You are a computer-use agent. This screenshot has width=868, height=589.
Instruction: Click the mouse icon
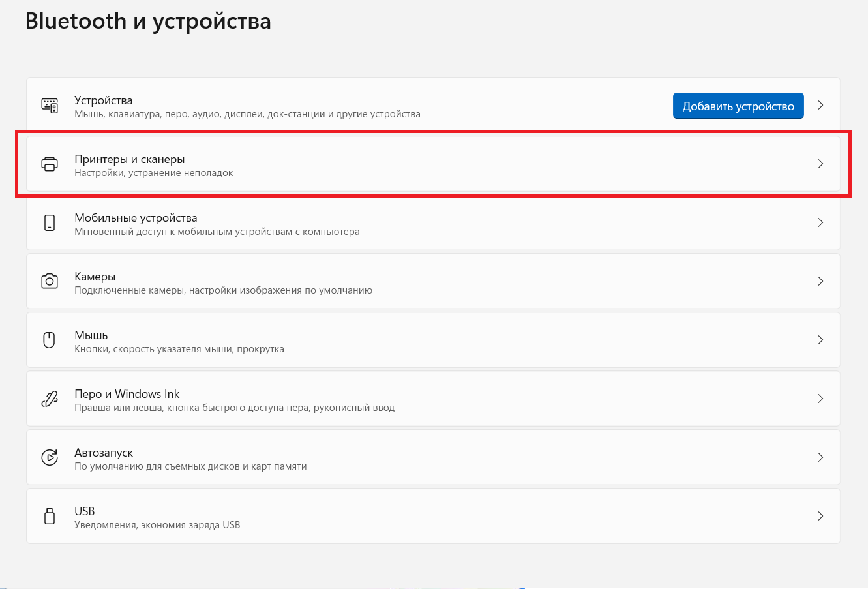click(x=50, y=340)
